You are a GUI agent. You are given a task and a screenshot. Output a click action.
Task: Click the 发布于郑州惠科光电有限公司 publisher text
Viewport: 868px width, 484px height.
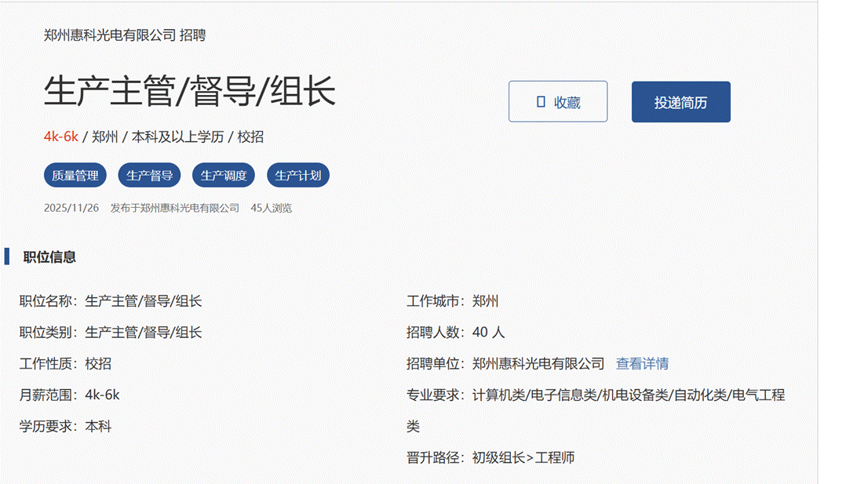pos(174,208)
